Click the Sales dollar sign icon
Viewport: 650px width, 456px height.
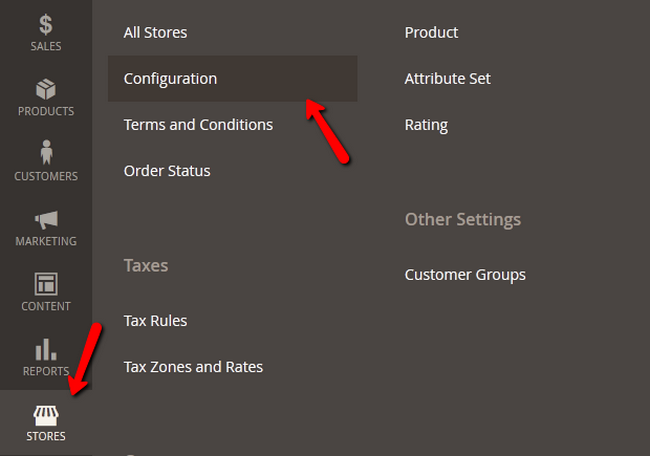point(46,24)
